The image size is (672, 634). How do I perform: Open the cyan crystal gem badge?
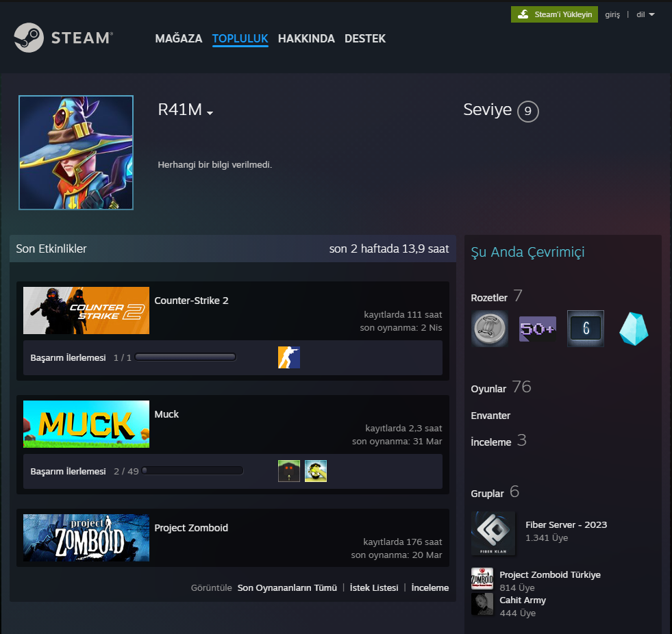(634, 329)
